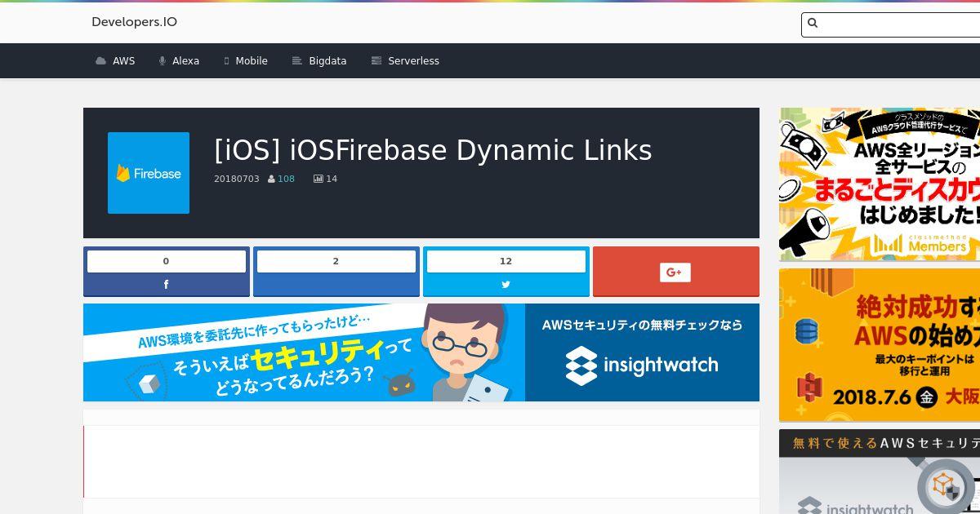Click the search magnifier icon
980x514 pixels.
(x=813, y=24)
